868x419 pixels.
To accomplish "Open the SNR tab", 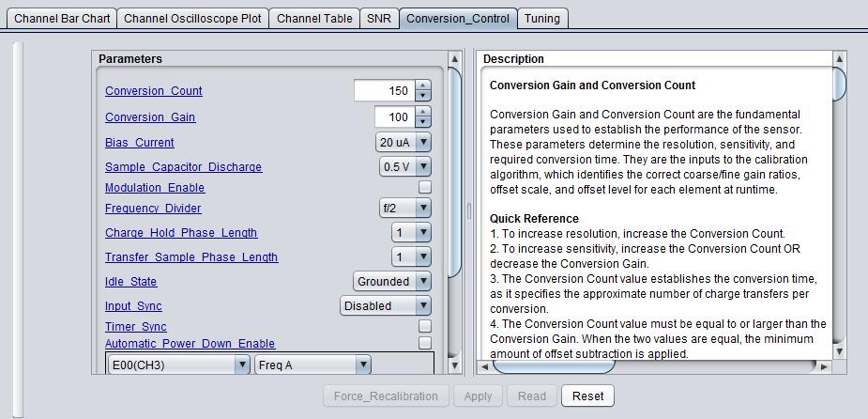I will (x=379, y=18).
